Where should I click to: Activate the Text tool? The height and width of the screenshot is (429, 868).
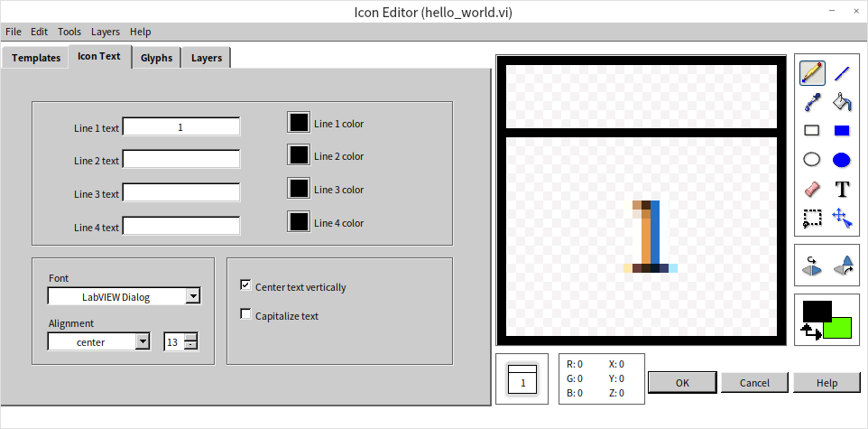pos(842,189)
